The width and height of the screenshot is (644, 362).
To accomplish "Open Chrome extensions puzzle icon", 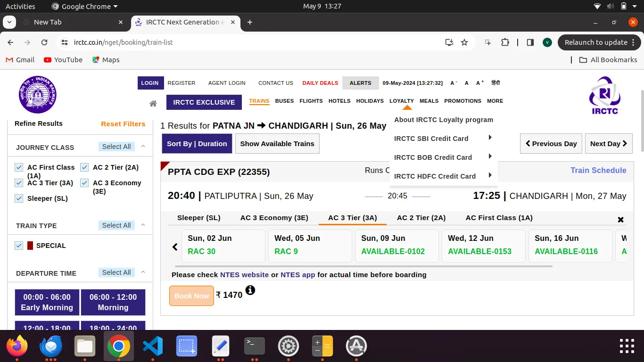I will [505, 42].
